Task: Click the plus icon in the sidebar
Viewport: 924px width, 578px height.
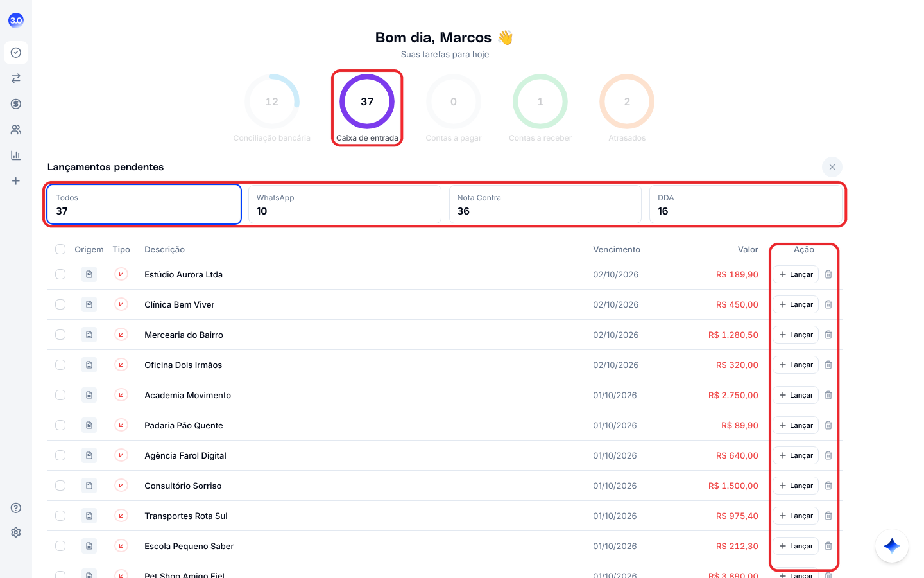Action: coord(16,181)
